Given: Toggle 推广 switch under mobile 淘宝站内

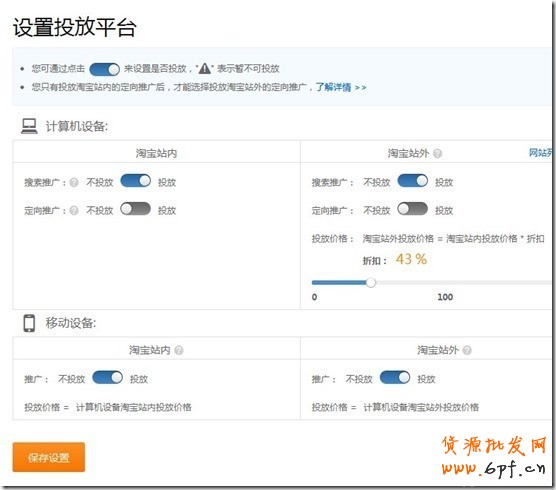Looking at the screenshot, I should [107, 378].
